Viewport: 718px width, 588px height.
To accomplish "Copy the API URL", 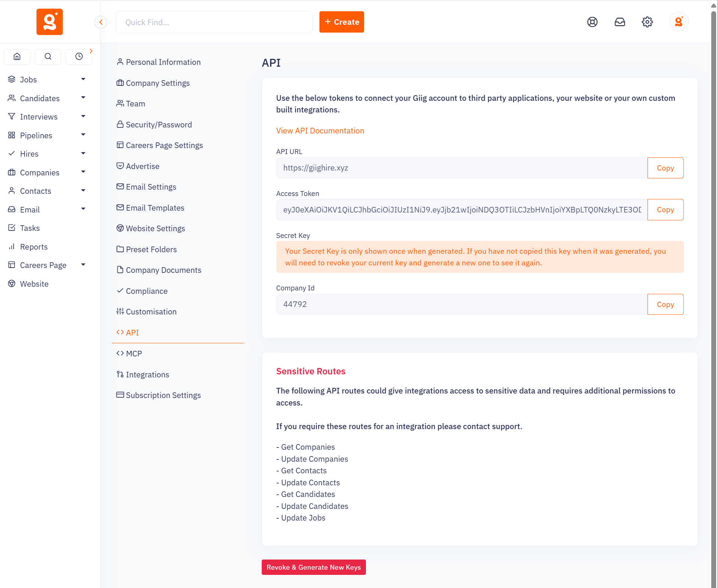I will (666, 168).
